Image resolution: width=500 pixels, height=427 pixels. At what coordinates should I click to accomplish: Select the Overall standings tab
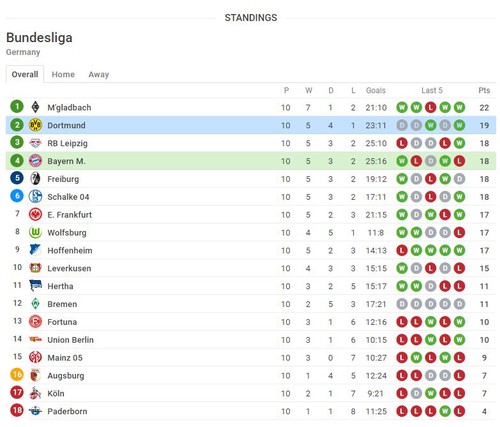point(25,74)
